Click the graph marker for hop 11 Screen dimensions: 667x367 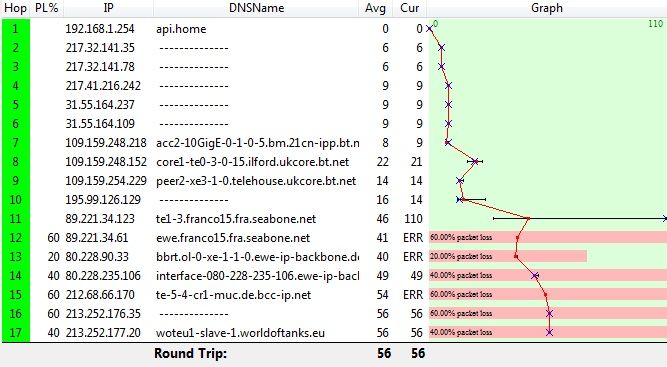(528, 219)
